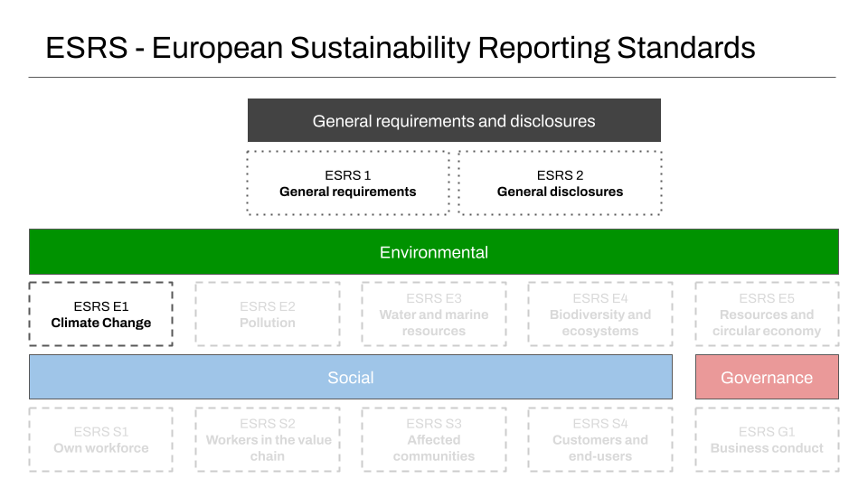This screenshot has width=868, height=488.
Task: Click the slide title 'ESRS - European Sustainability Reporting Standards'
Action: [401, 48]
